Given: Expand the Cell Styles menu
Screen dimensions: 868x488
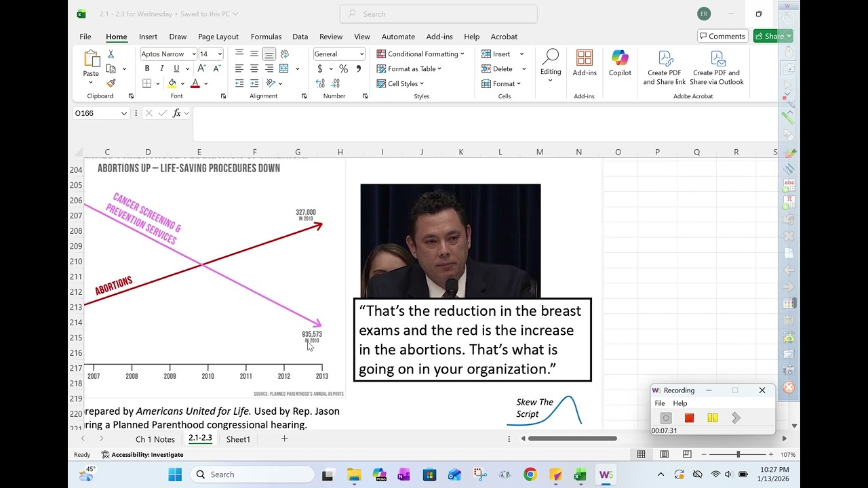Looking at the screenshot, I should pyautogui.click(x=401, y=83).
